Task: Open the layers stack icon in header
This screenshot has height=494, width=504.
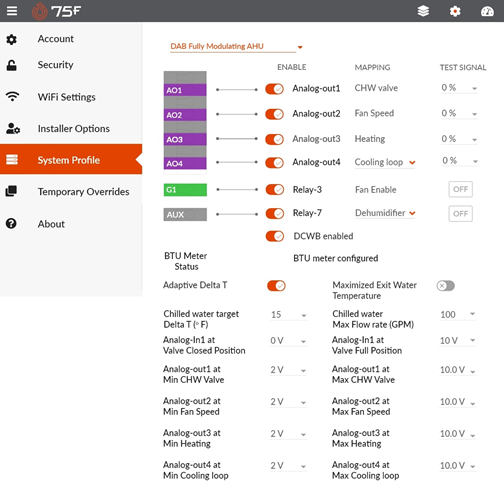Action: click(423, 11)
